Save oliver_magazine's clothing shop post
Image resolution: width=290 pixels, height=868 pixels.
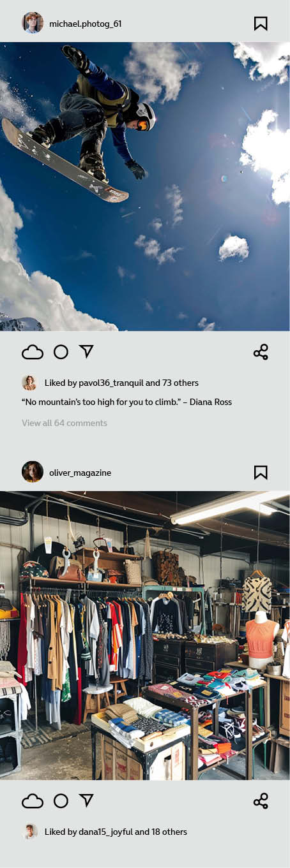click(261, 473)
